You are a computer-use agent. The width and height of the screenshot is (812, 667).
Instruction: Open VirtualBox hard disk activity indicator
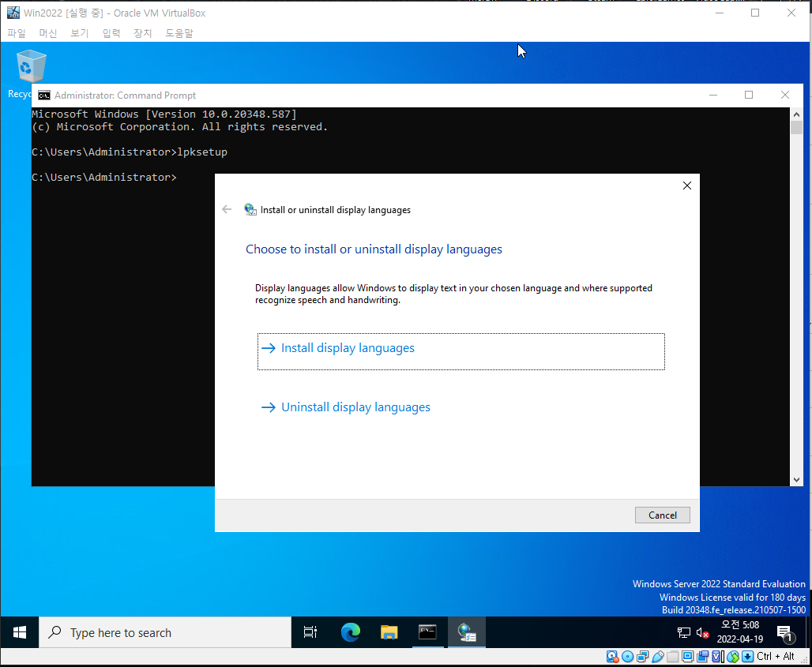pyautogui.click(x=612, y=657)
